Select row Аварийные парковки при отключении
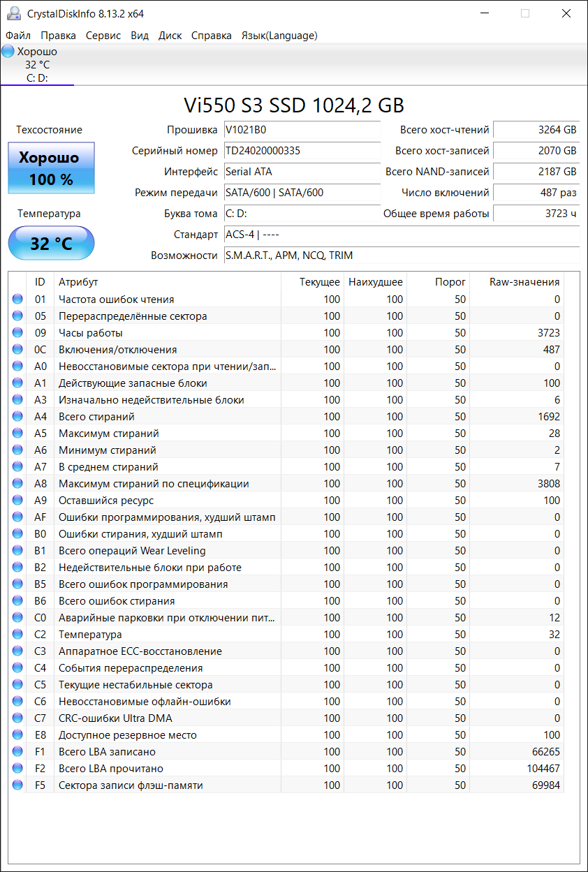The image size is (588, 872). [286, 618]
